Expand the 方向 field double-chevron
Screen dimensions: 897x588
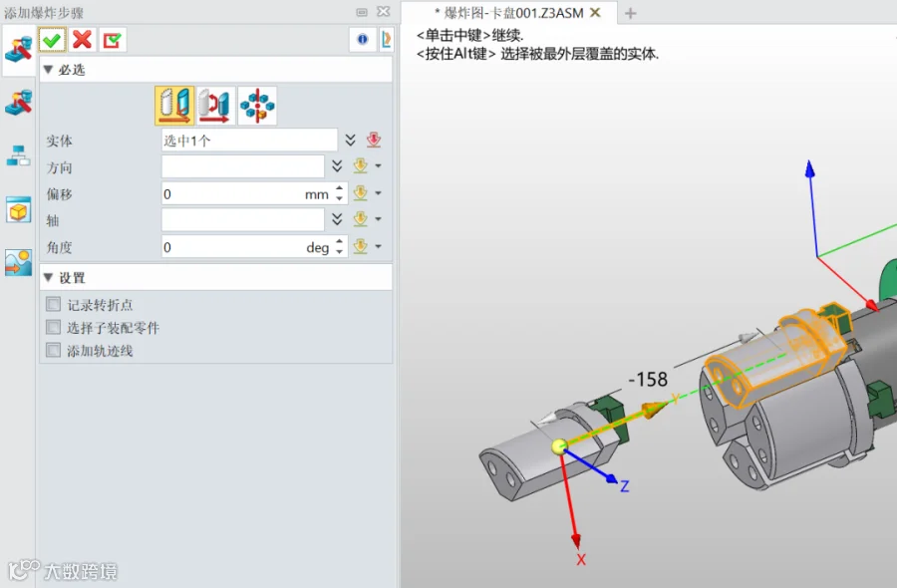click(337, 166)
